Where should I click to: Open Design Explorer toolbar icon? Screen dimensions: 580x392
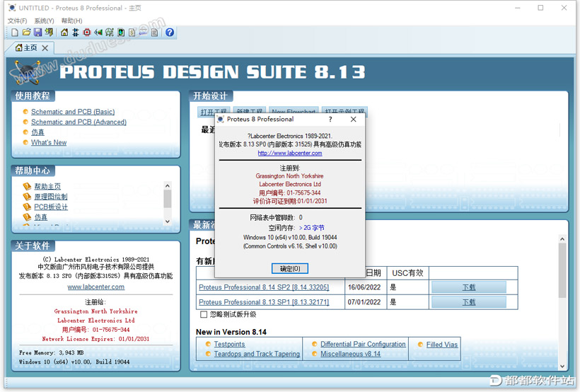click(121, 33)
